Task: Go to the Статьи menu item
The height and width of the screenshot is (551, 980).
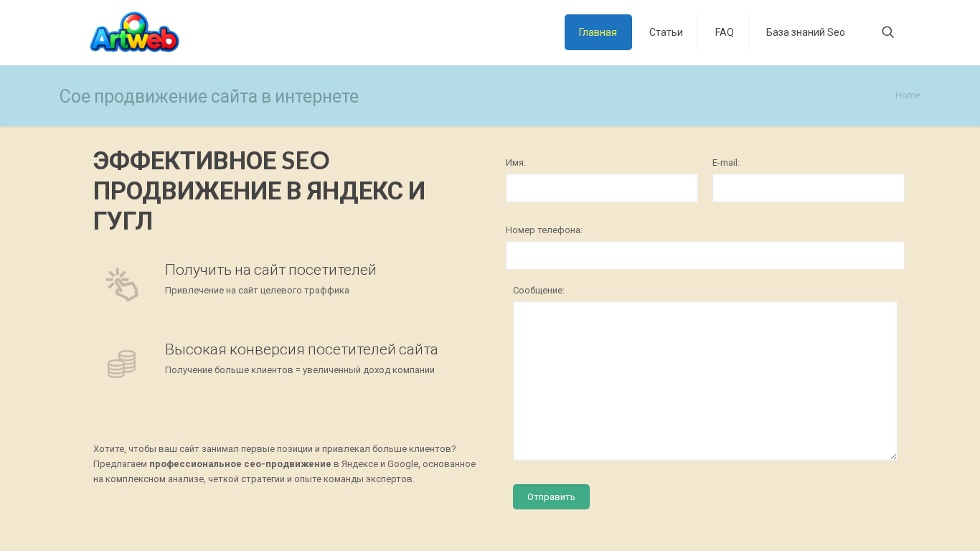Action: pyautogui.click(x=666, y=32)
